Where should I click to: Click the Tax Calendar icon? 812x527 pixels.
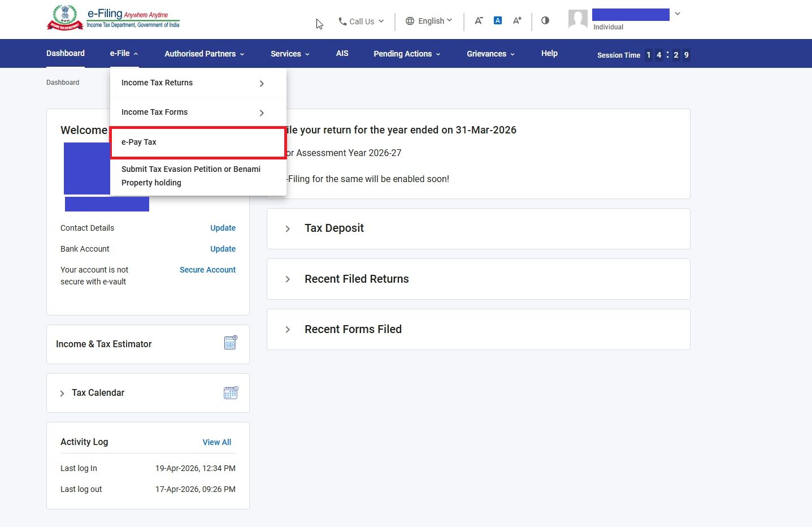click(231, 393)
